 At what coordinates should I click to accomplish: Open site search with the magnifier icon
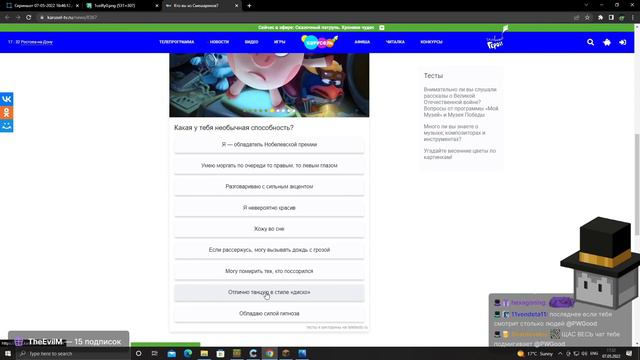[x=590, y=42]
